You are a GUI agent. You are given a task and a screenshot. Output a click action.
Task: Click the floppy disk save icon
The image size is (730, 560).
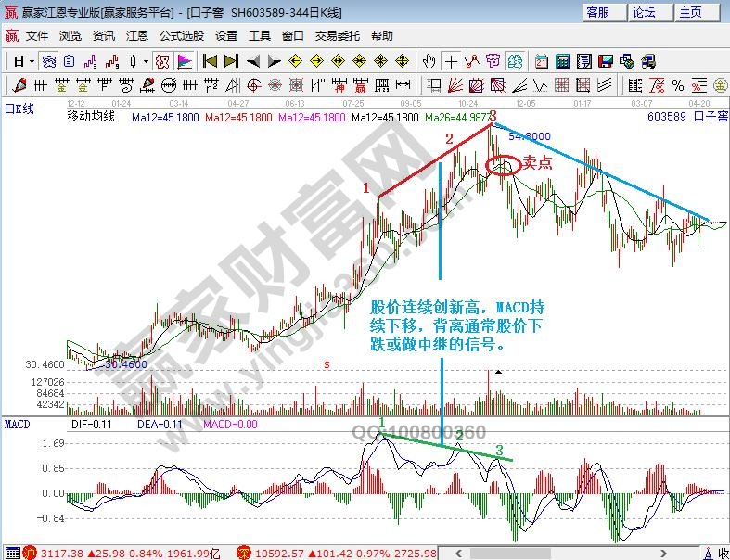pos(606,61)
